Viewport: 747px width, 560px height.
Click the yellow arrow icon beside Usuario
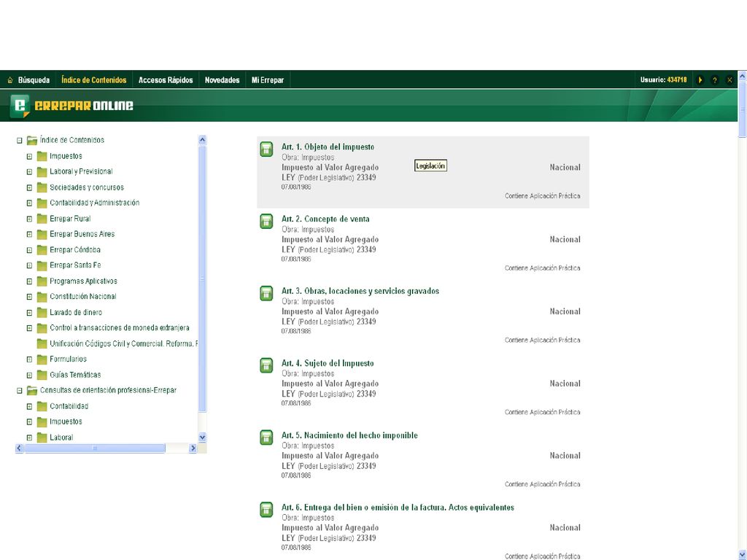700,80
